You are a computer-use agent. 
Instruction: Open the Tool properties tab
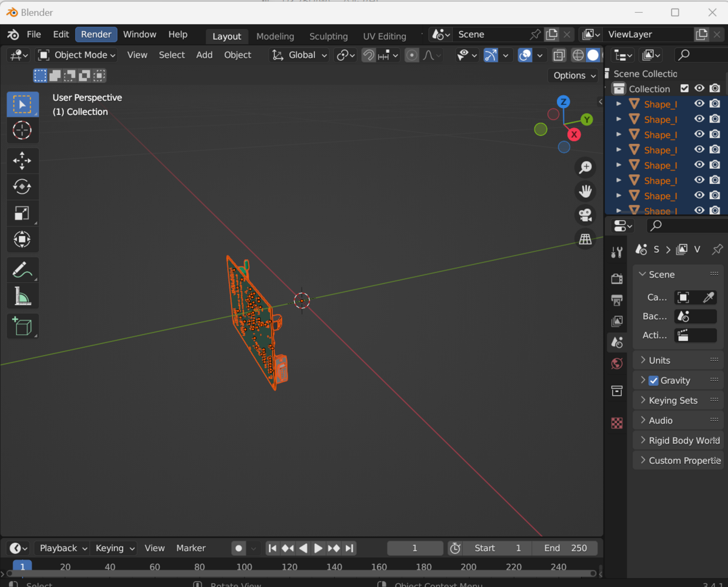pos(617,253)
